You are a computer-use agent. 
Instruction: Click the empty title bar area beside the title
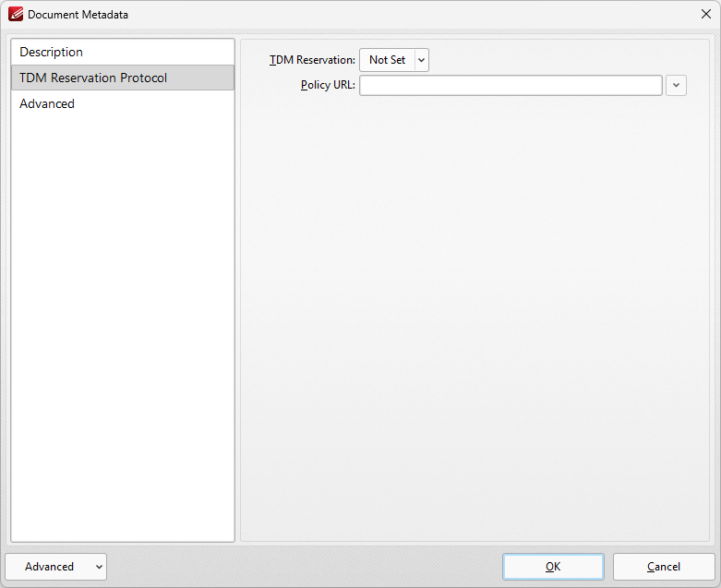[415, 15]
